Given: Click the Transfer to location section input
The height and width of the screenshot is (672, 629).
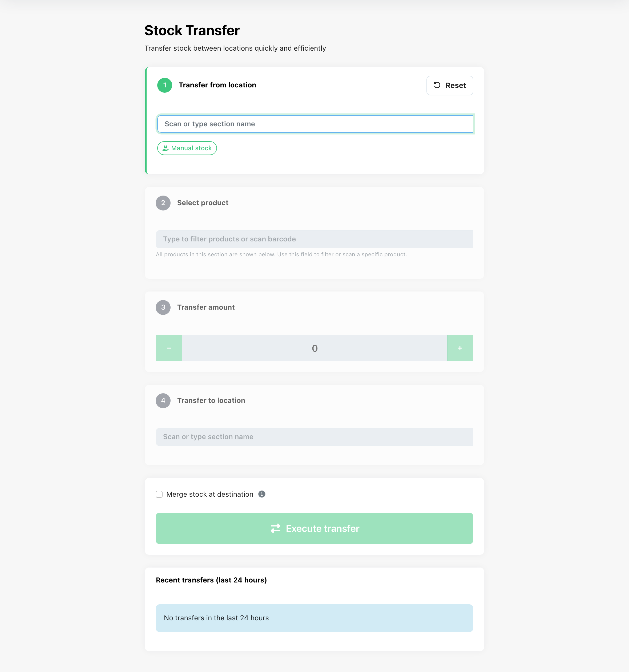Looking at the screenshot, I should (x=314, y=437).
